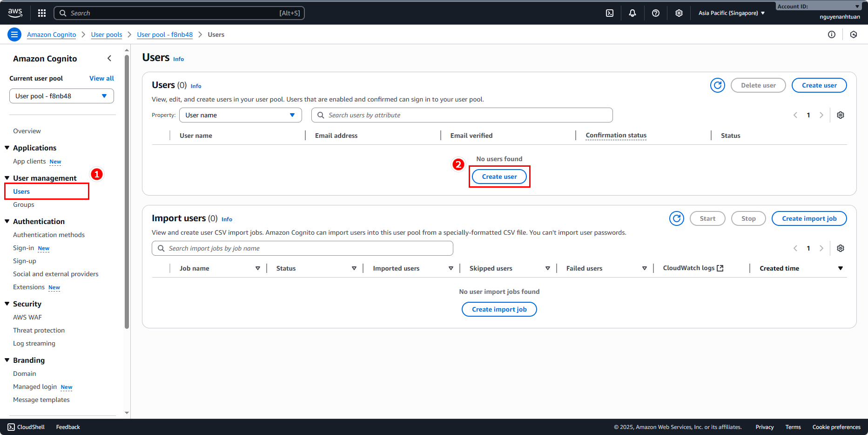This screenshot has width=868, height=435.
Task: Open the current user pool selector
Action: click(61, 96)
